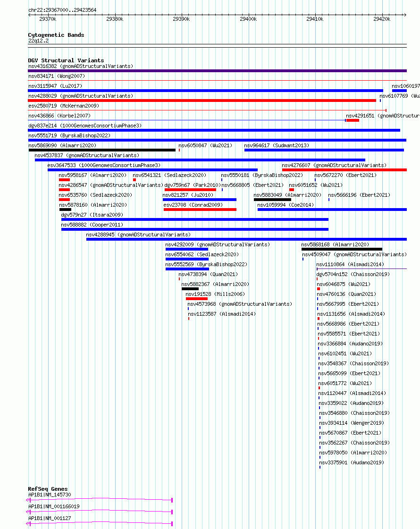Open nsv5550181 (ByrskaBishop2022) variant
Viewport: 420px width, 529px height.
click(x=262, y=175)
